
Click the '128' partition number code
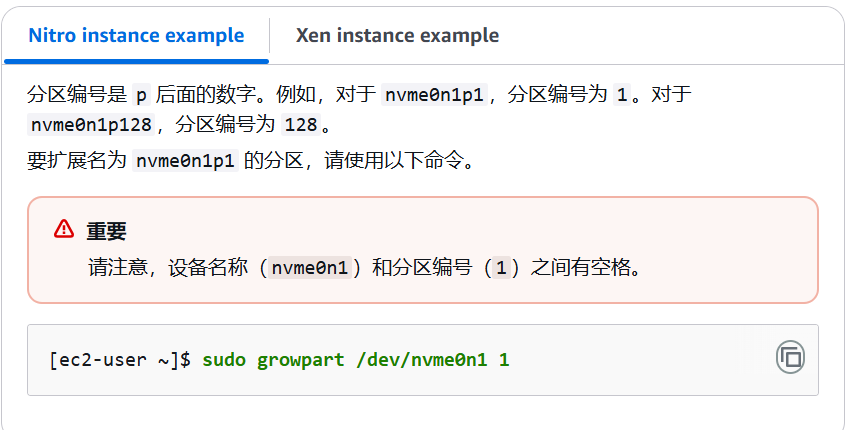tap(301, 124)
